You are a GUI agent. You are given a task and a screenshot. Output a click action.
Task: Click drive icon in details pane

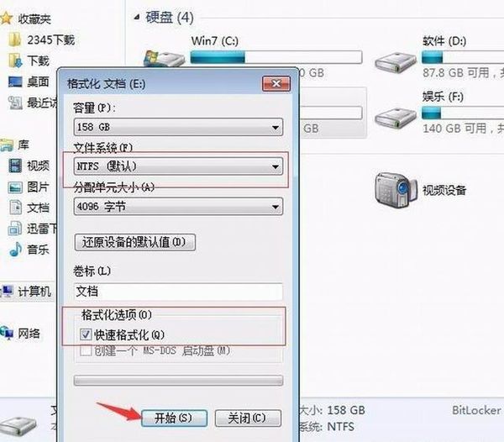point(18,426)
